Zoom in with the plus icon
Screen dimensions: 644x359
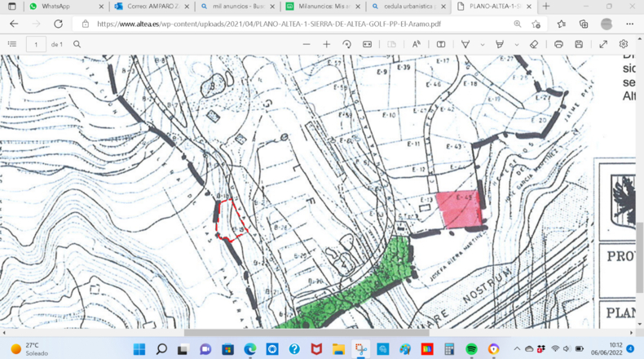[x=327, y=44]
